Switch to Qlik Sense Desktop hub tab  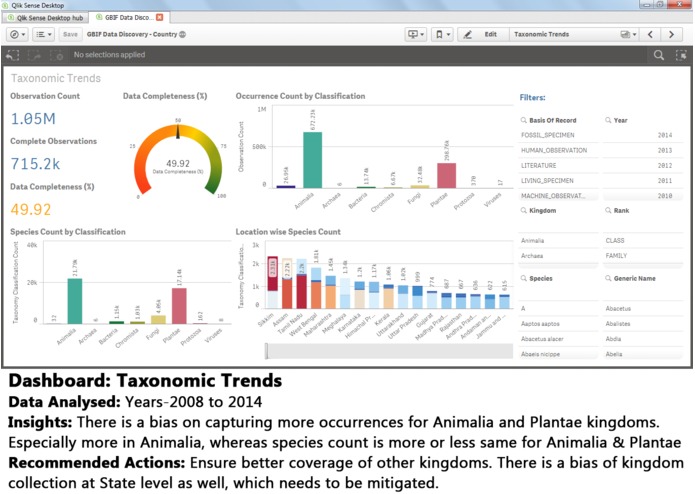45,18
